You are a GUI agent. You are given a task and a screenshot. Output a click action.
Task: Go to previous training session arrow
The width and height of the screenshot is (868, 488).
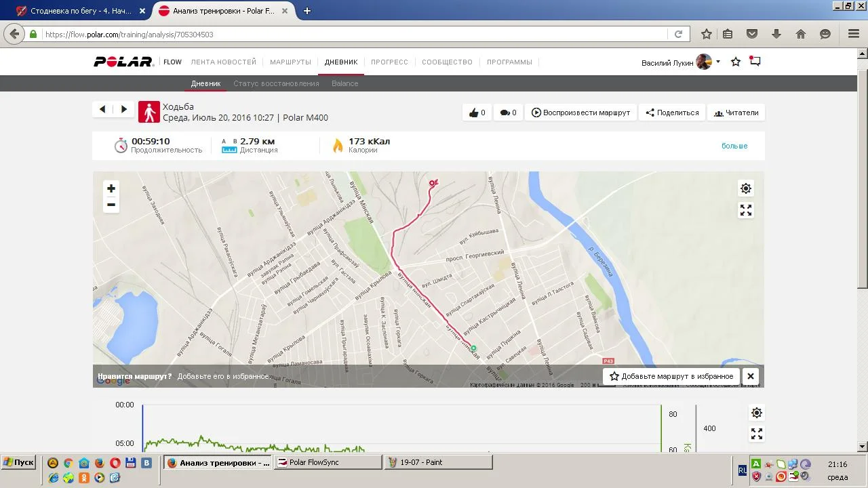102,109
